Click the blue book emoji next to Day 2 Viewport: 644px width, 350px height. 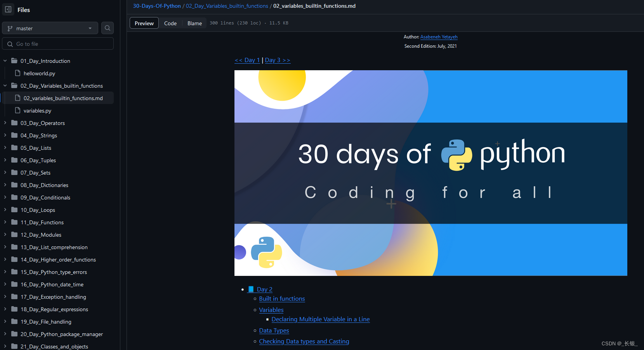click(250, 289)
